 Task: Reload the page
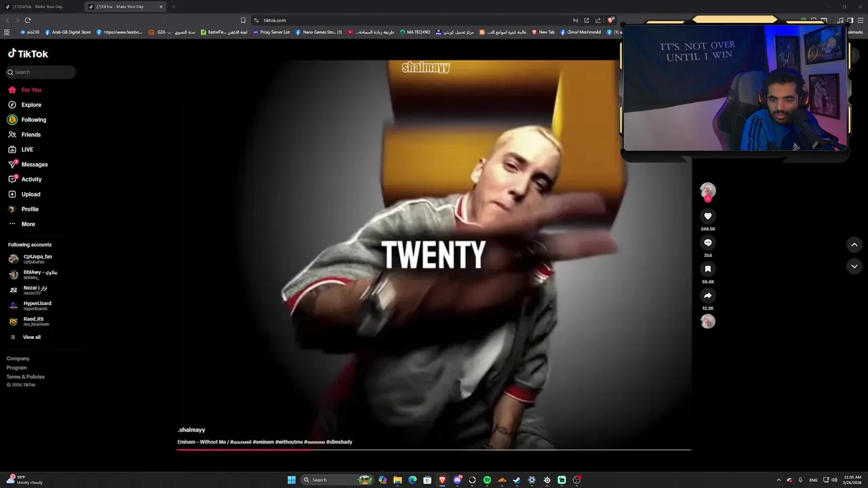click(28, 20)
